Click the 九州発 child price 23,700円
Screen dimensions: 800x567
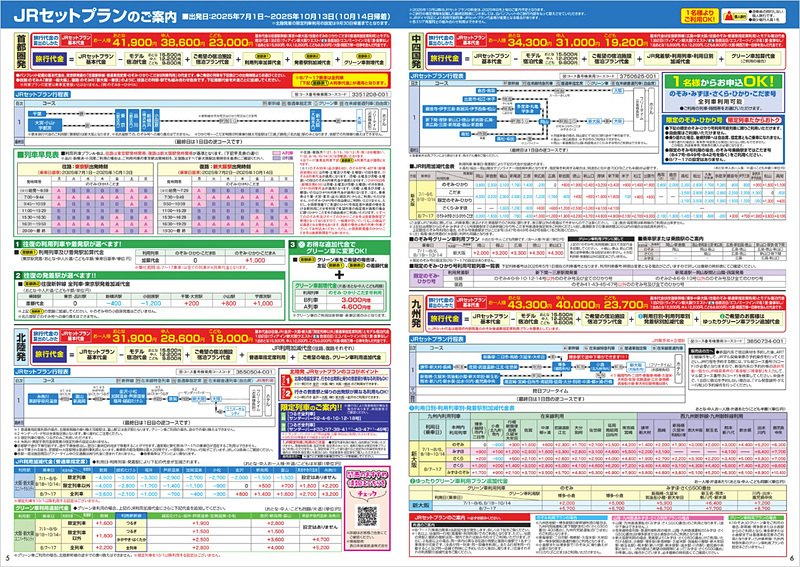click(x=627, y=305)
